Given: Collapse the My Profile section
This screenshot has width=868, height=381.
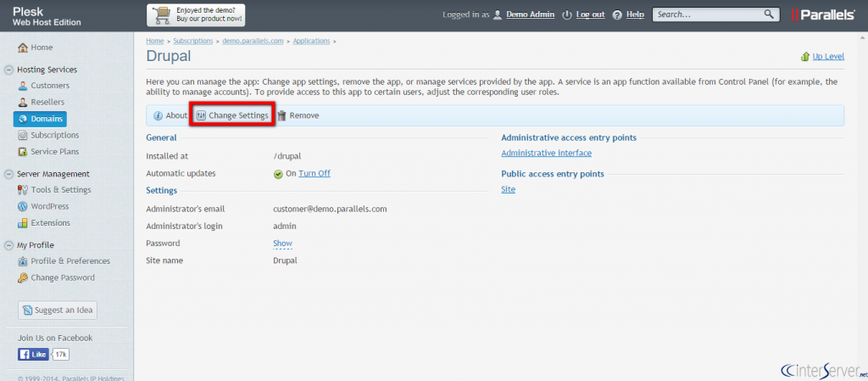Looking at the screenshot, I should [8, 245].
